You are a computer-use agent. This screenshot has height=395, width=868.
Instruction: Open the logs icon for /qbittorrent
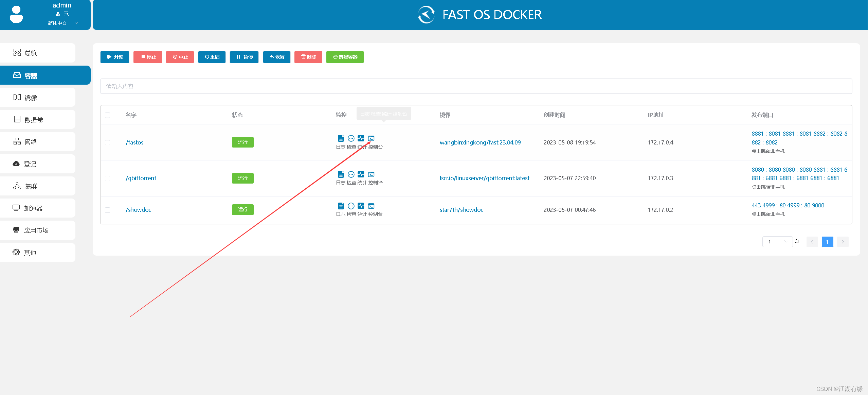(341, 174)
